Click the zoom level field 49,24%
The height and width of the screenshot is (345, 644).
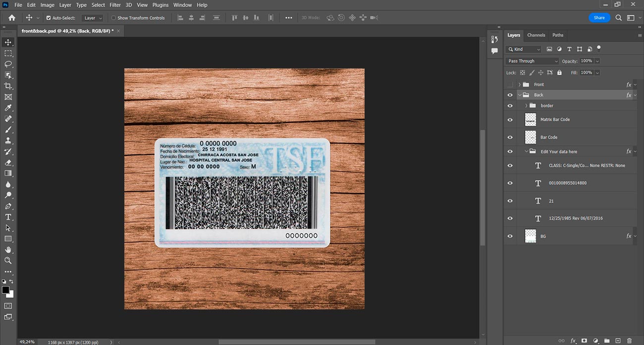point(27,342)
